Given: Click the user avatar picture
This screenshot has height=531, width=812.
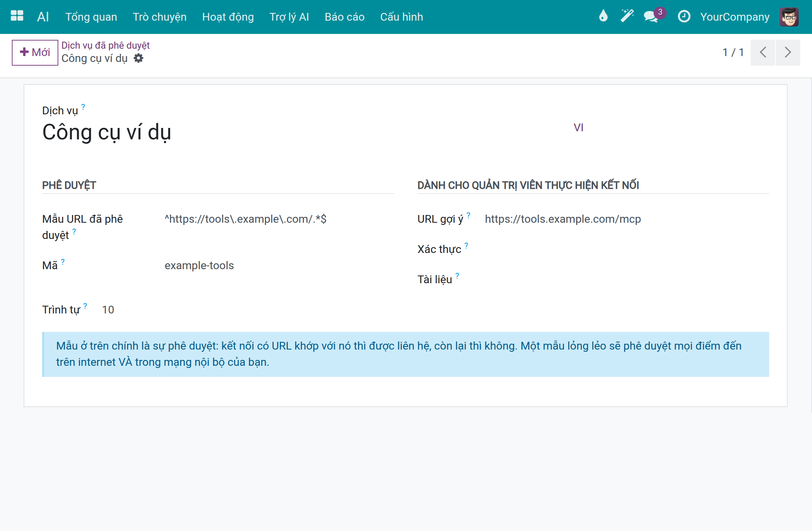Looking at the screenshot, I should pos(789,17).
